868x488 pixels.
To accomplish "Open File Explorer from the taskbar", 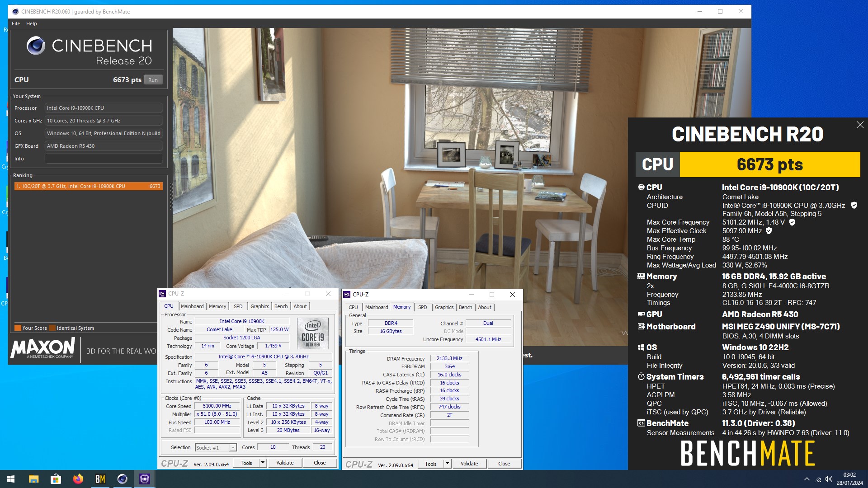I will pos(33,479).
